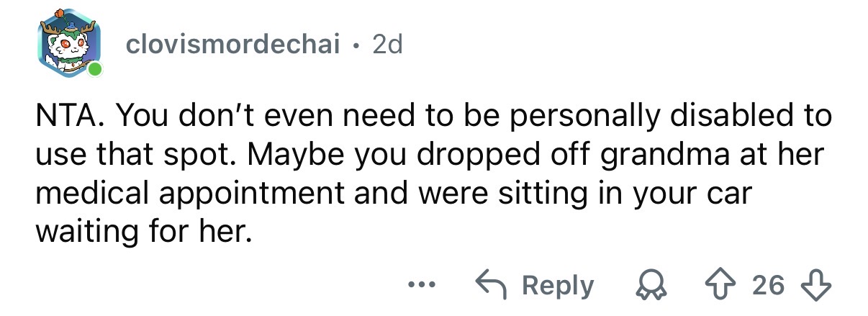Visit the clovismordechai user profile link
The height and width of the screenshot is (316, 868).
[233, 45]
